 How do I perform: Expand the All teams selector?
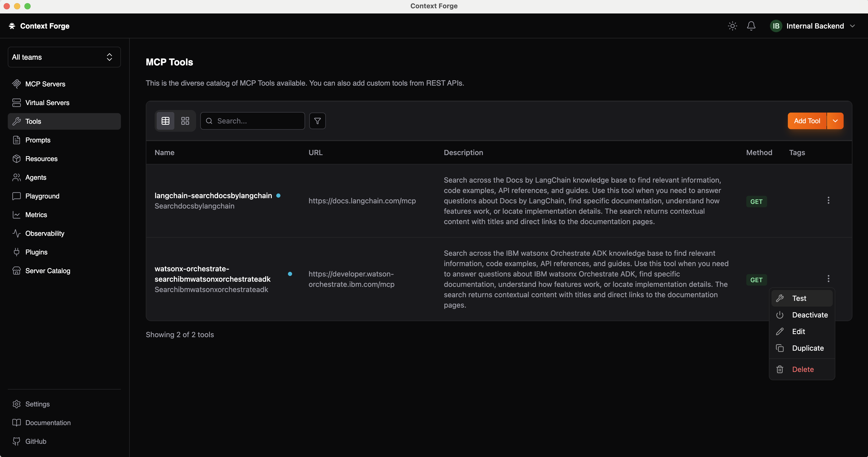(64, 57)
